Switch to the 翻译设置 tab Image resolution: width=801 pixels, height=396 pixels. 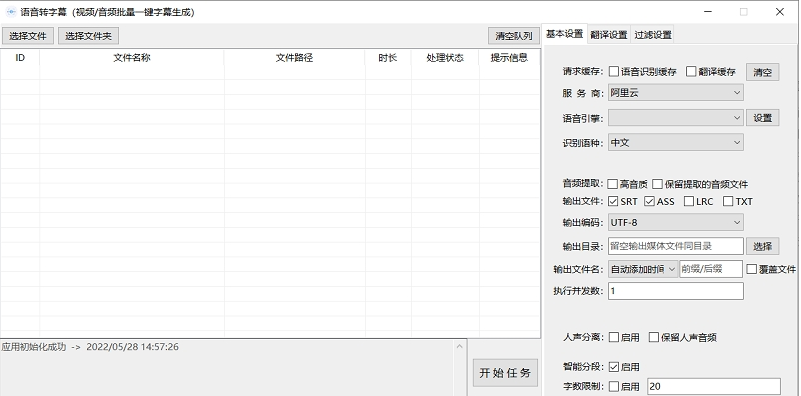pyautogui.click(x=608, y=35)
